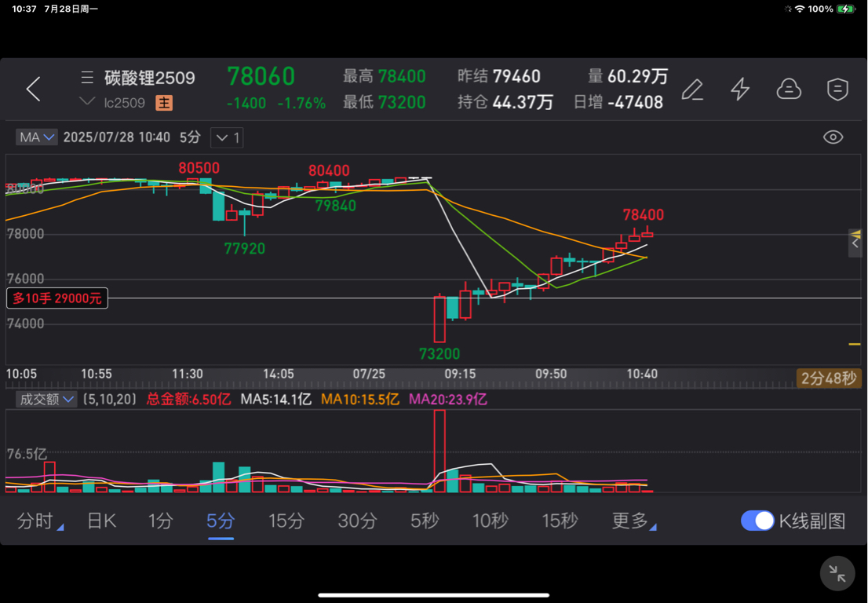Image resolution: width=868 pixels, height=603 pixels.
Task: Switch to the 分时 tab
Action: 40,521
